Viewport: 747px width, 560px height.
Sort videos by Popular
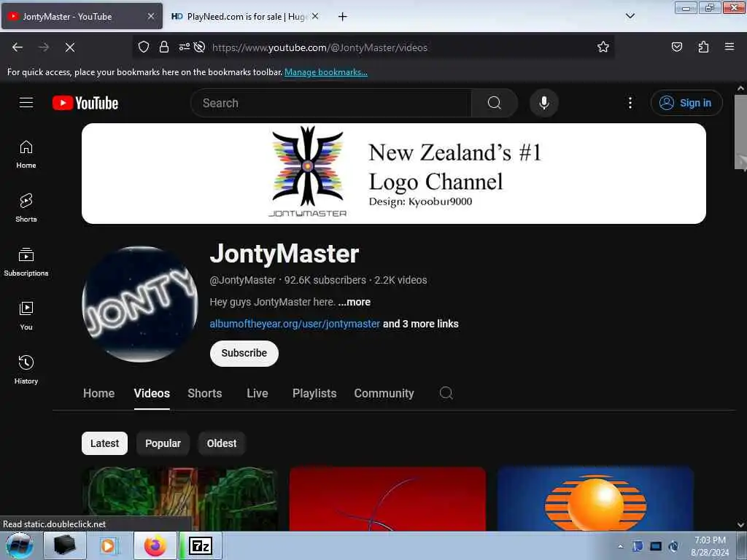point(163,443)
